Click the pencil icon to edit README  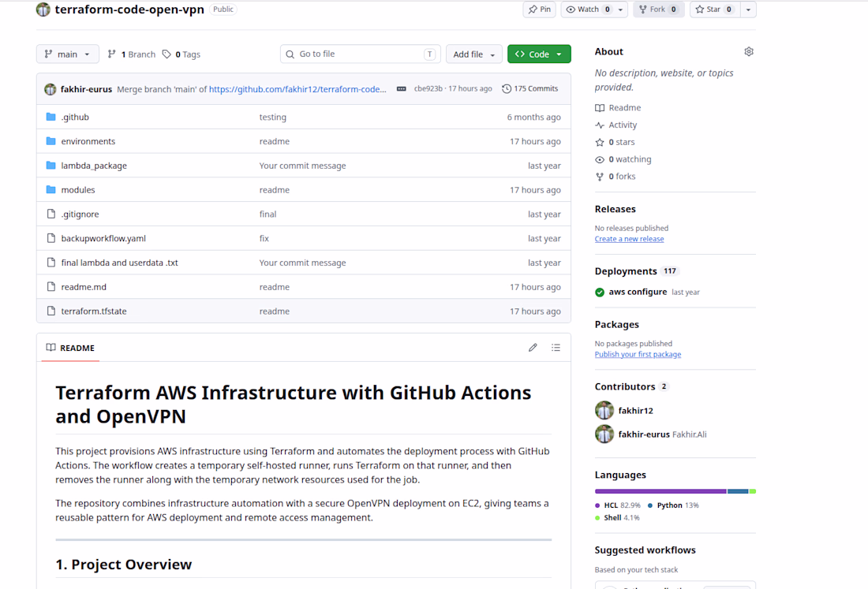[533, 347]
